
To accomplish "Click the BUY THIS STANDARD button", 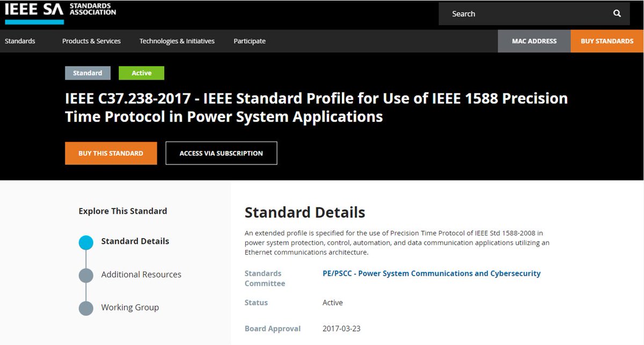I will click(x=111, y=153).
